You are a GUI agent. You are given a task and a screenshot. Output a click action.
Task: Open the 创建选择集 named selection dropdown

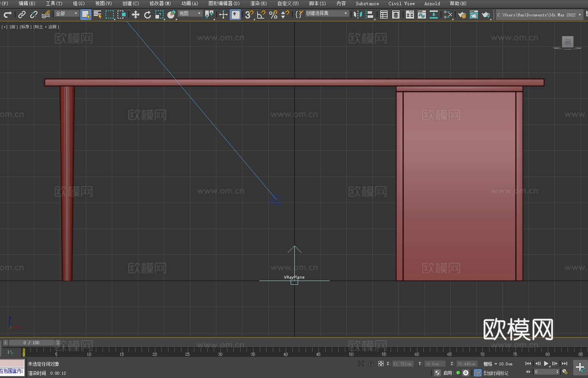327,13
